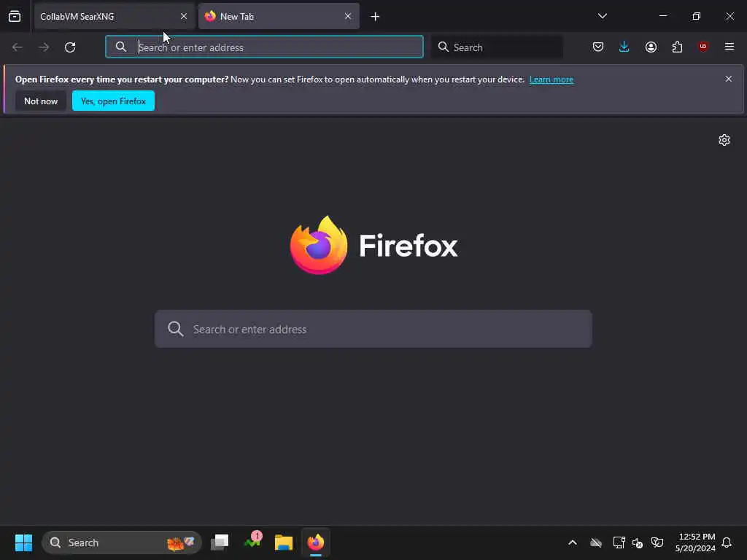
Task: Open the Firefox application hamburger menu
Action: click(729, 47)
